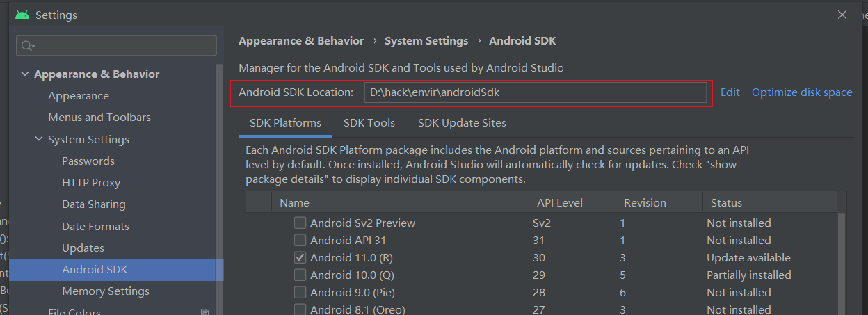Check the Android API 31 checkbox
The width and height of the screenshot is (868, 315).
(300, 241)
